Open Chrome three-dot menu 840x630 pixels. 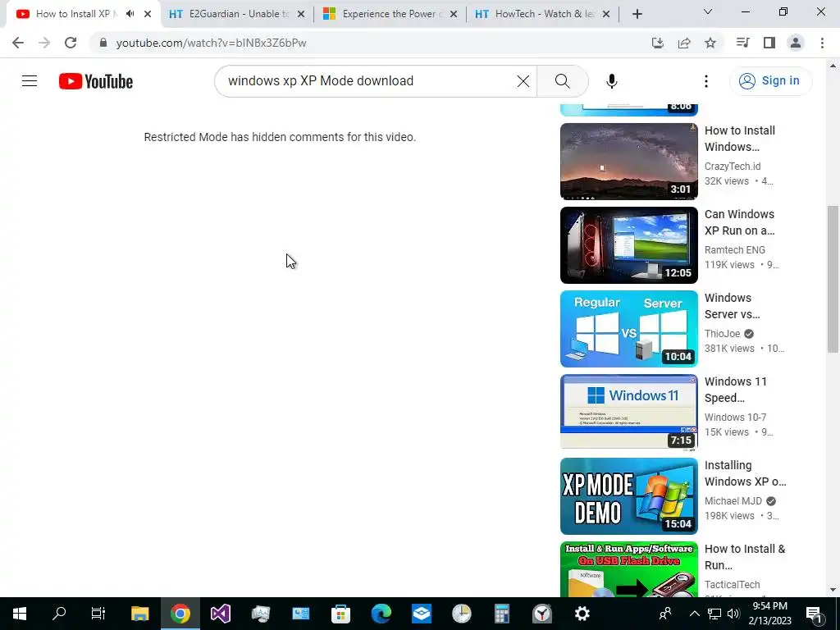pyautogui.click(x=822, y=43)
